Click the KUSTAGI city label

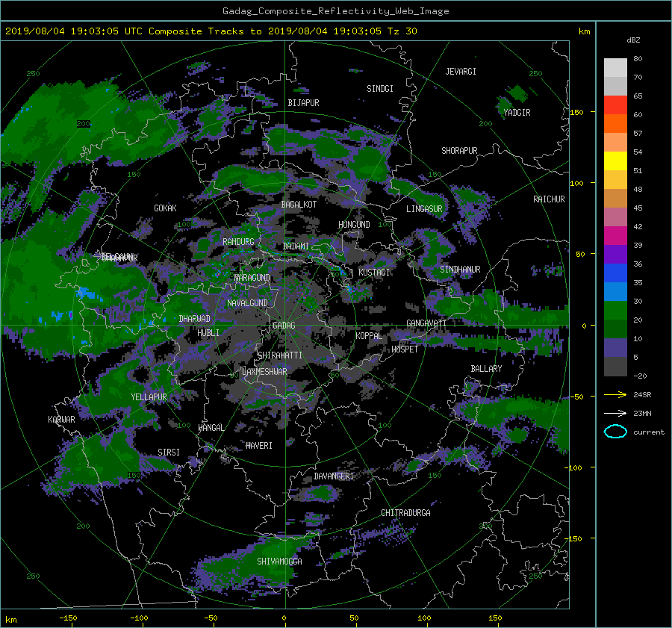[x=374, y=273]
